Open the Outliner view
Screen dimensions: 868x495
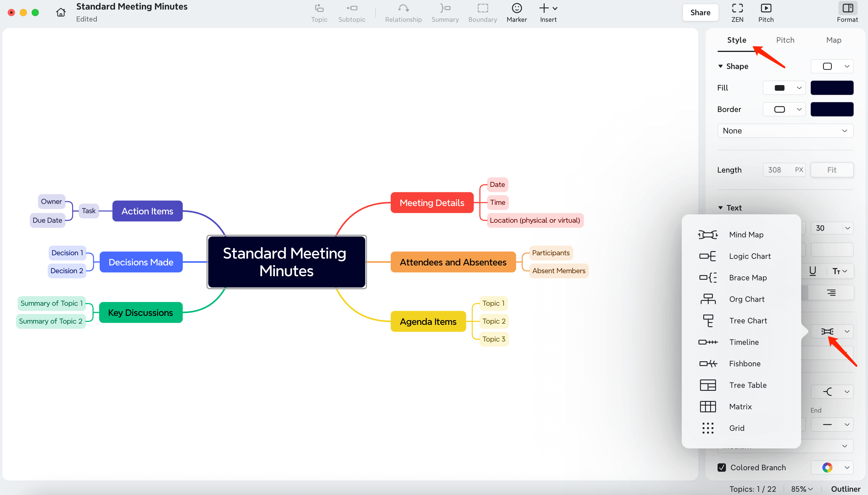845,488
